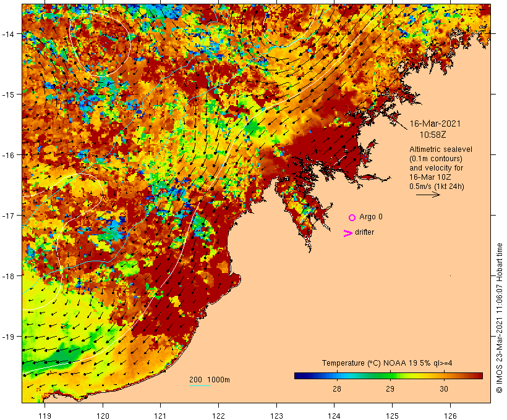507x420 pixels.
Task: Click the cyan 200m isobath legend line
Action: (200, 385)
